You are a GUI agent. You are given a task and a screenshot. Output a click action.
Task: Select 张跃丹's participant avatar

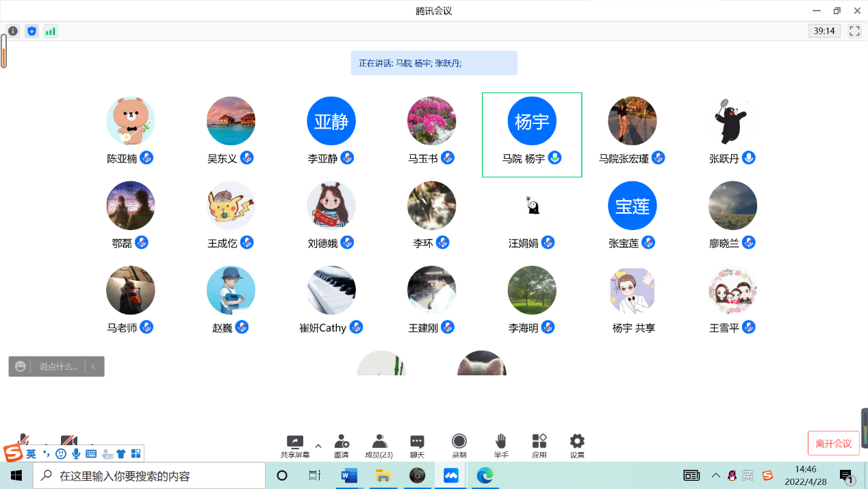[732, 121]
